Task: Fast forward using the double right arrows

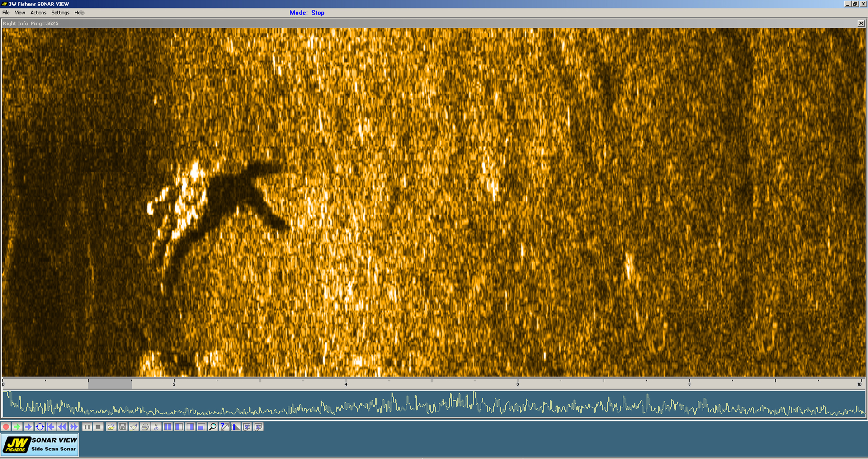Action: pos(74,427)
